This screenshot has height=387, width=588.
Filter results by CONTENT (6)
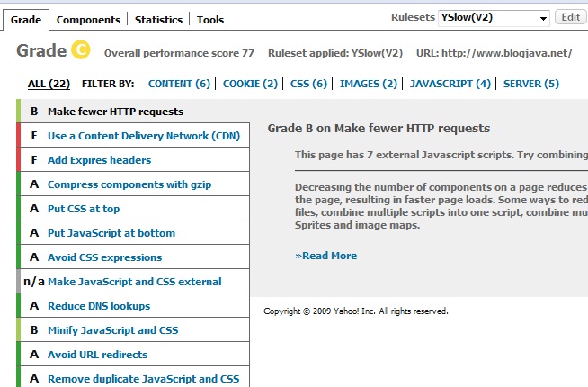[x=179, y=84]
